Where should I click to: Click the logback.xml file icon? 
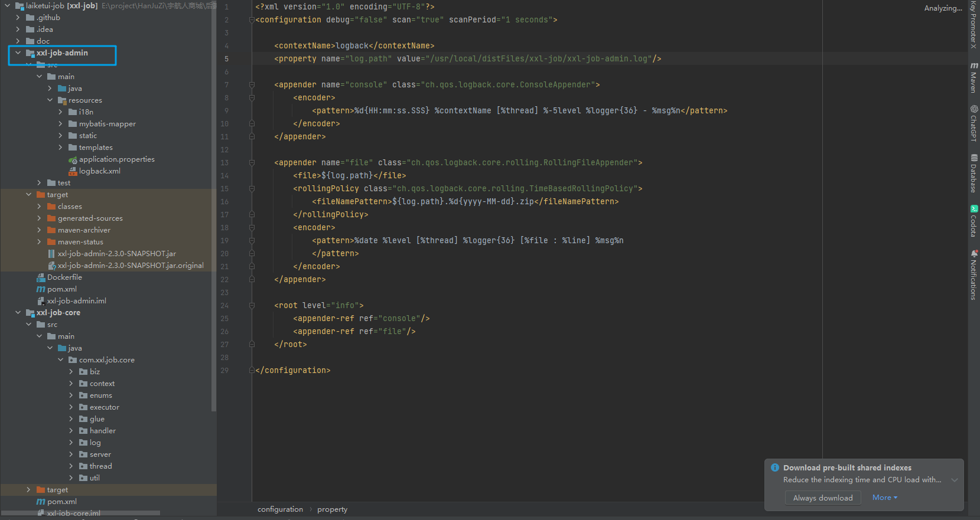(x=73, y=171)
